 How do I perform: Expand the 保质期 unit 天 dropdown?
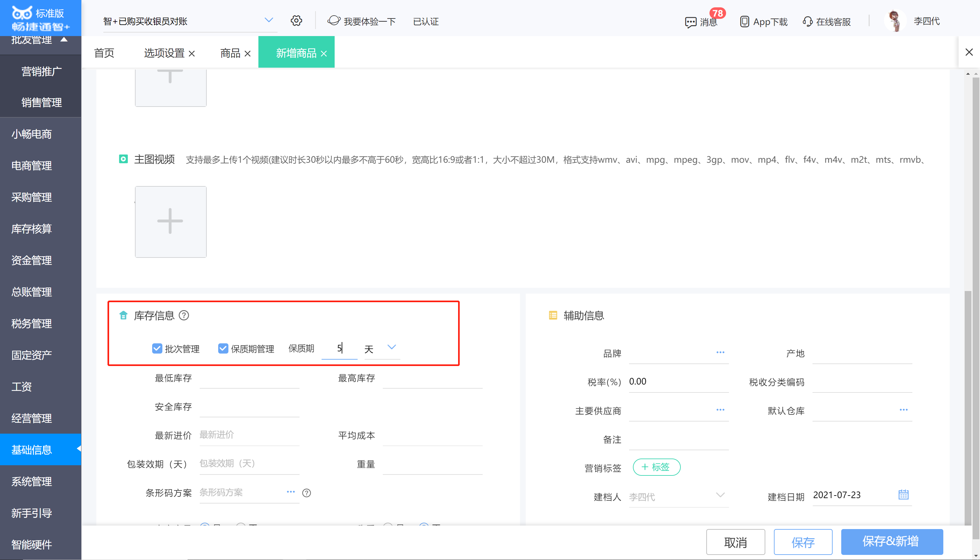click(x=391, y=347)
